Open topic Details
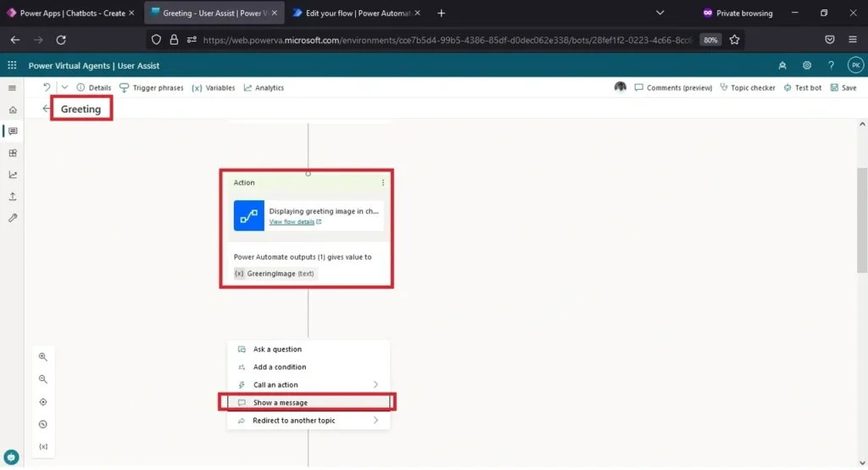This screenshot has height=470, width=868. point(93,87)
